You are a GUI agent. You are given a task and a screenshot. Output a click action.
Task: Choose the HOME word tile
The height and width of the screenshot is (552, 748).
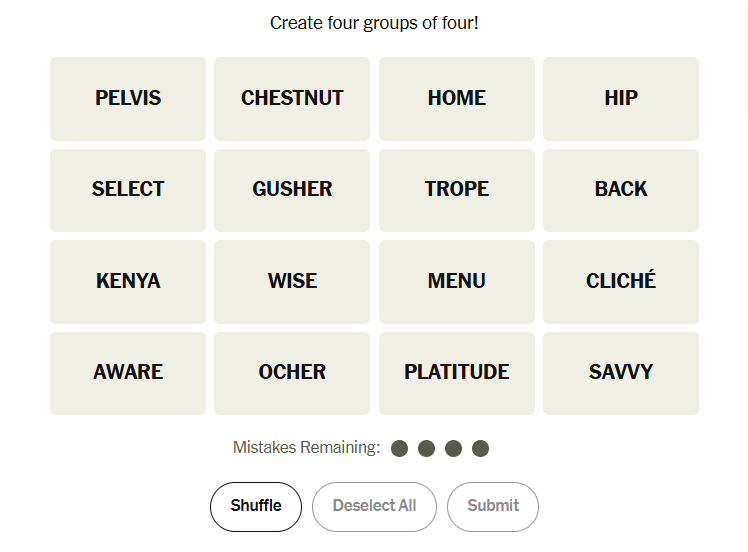click(457, 98)
